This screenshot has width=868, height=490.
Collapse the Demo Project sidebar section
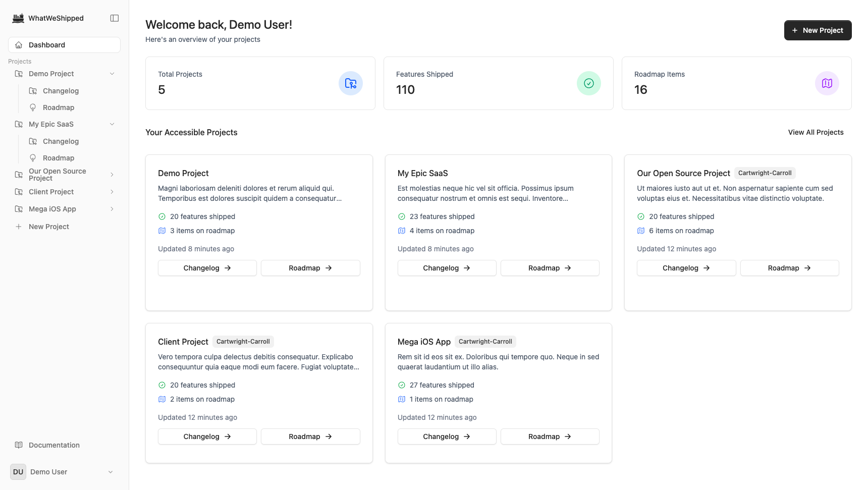(x=112, y=74)
